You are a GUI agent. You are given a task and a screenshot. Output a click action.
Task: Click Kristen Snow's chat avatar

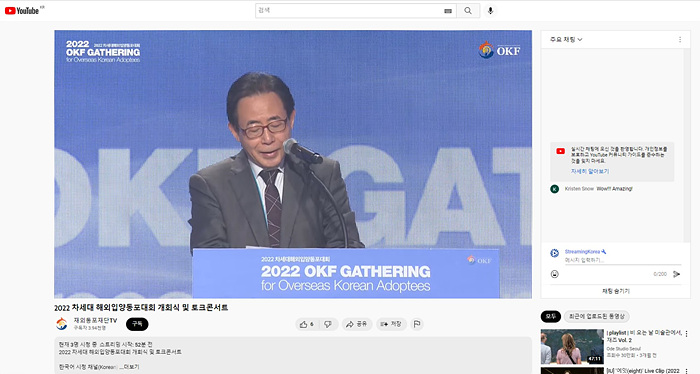554,189
